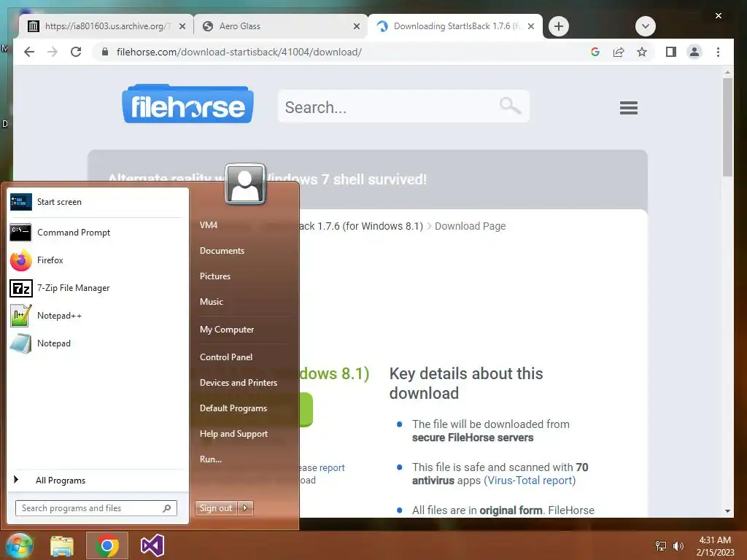Launch Visual Studio from the taskbar

[152, 545]
